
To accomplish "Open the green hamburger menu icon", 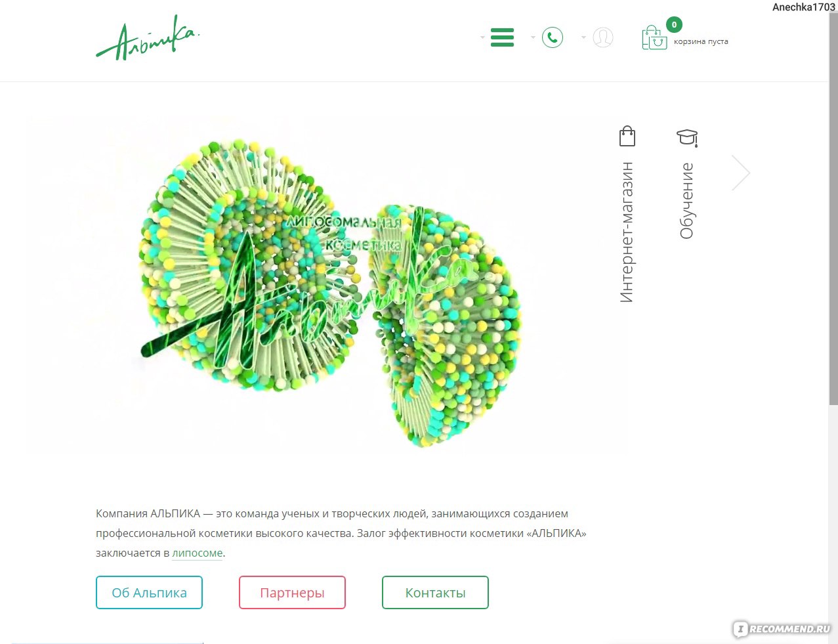I will [502, 37].
